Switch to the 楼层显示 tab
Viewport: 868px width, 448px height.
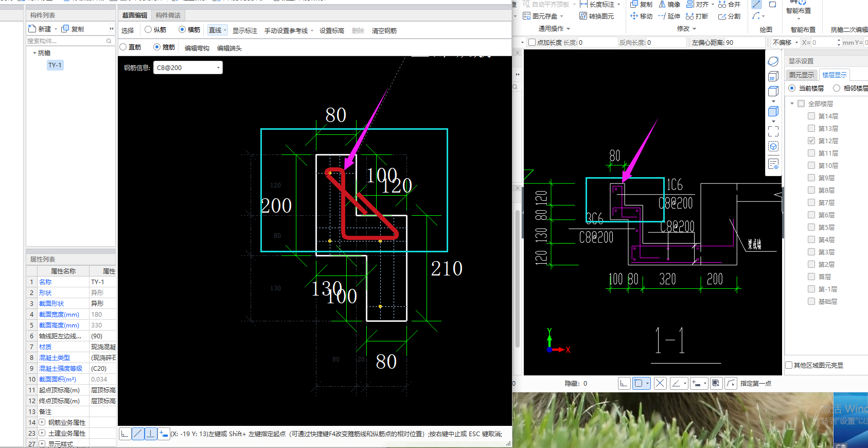pyautogui.click(x=835, y=75)
